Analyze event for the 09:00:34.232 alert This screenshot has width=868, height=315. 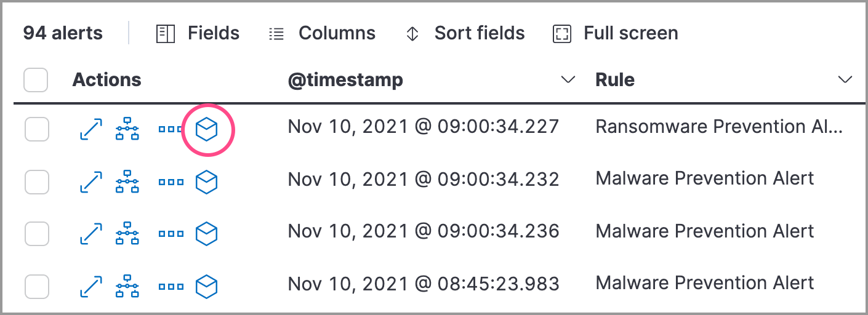point(127,182)
